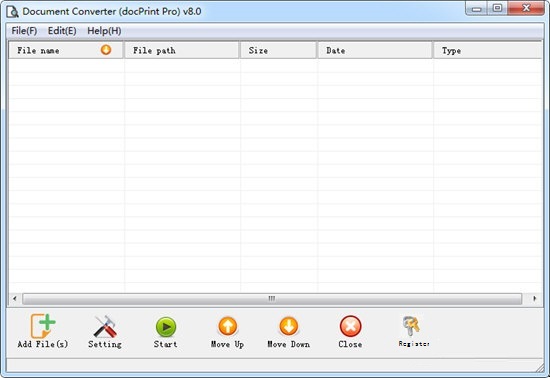Click the horizontal scrollbar left arrow

15,299
